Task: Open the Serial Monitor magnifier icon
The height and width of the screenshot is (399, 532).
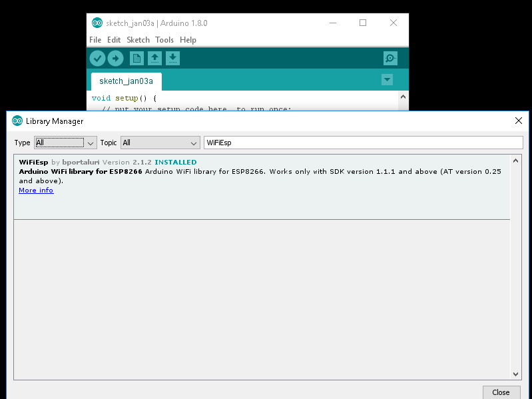Action: click(390, 59)
